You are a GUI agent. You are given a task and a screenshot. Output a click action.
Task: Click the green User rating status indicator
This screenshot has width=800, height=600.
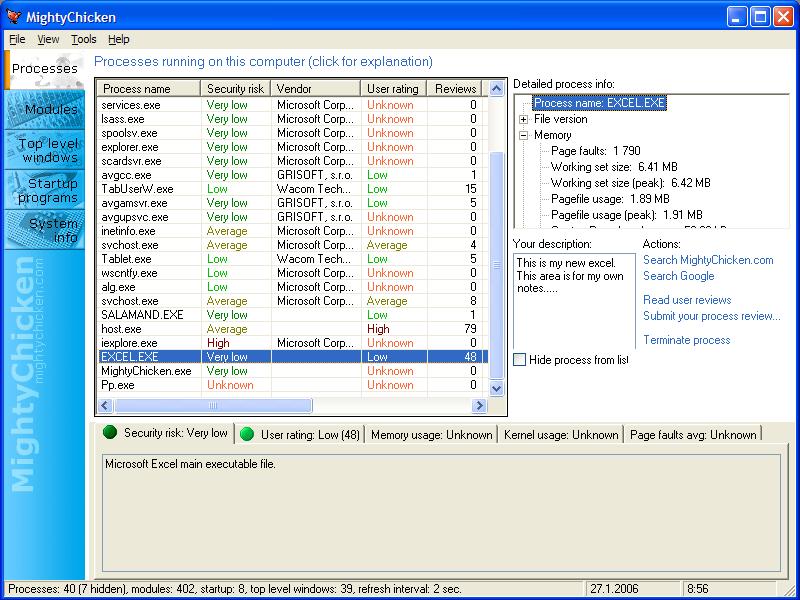(x=247, y=434)
